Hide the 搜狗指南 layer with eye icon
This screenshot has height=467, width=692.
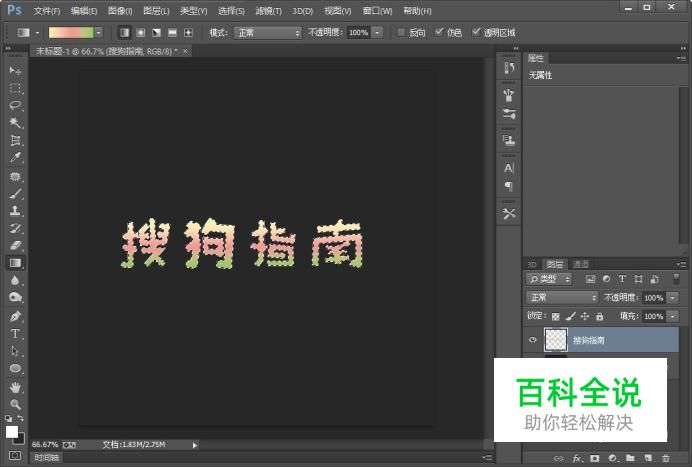[533, 339]
